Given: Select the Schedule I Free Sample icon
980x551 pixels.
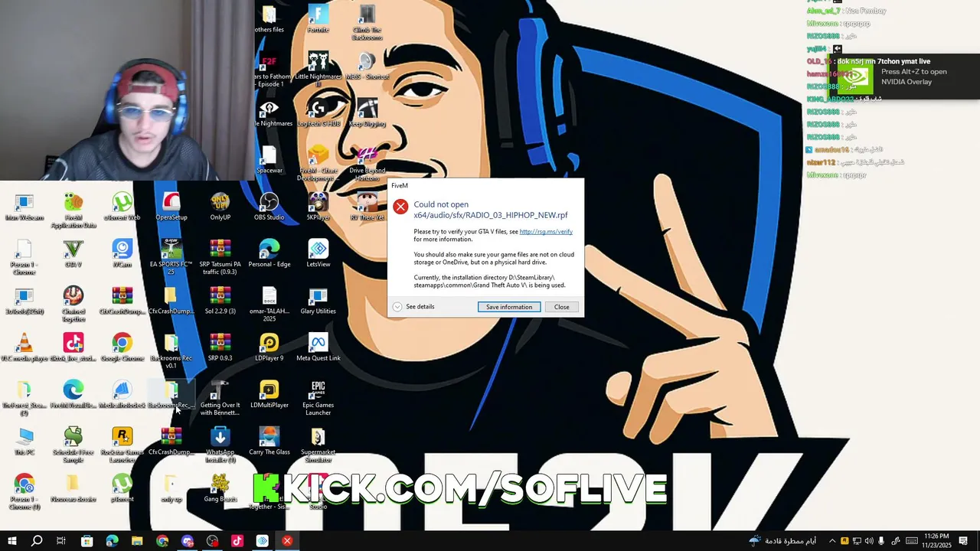Looking at the screenshot, I should [73, 445].
